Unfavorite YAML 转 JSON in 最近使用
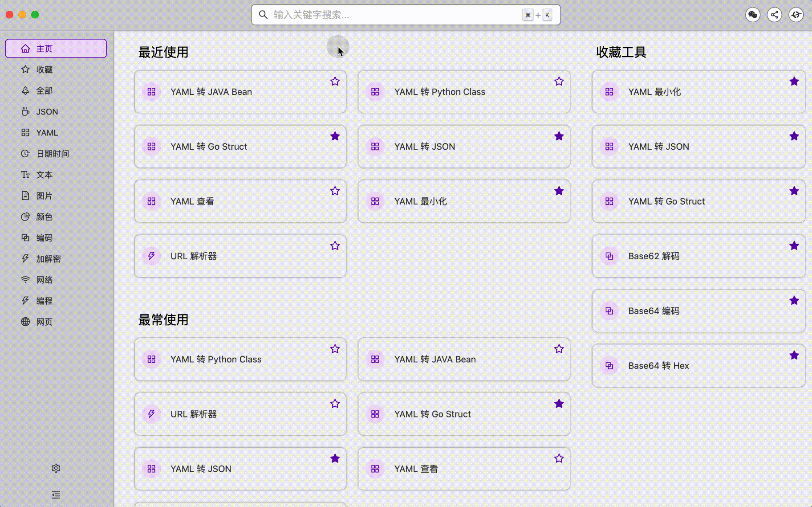Viewport: 812px width, 507px height. click(x=559, y=136)
